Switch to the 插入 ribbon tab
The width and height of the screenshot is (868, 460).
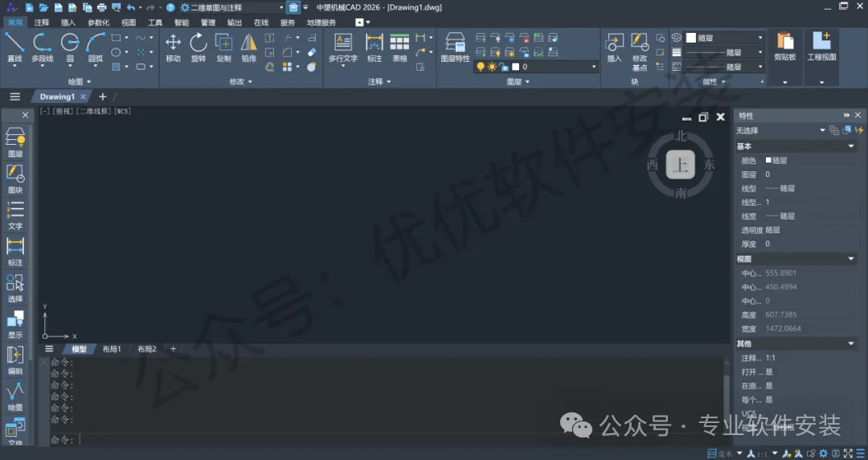point(68,23)
